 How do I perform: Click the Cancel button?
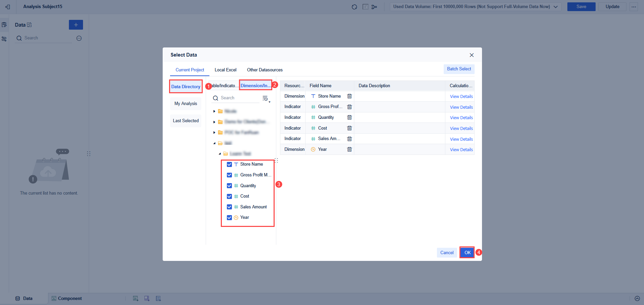(x=447, y=252)
